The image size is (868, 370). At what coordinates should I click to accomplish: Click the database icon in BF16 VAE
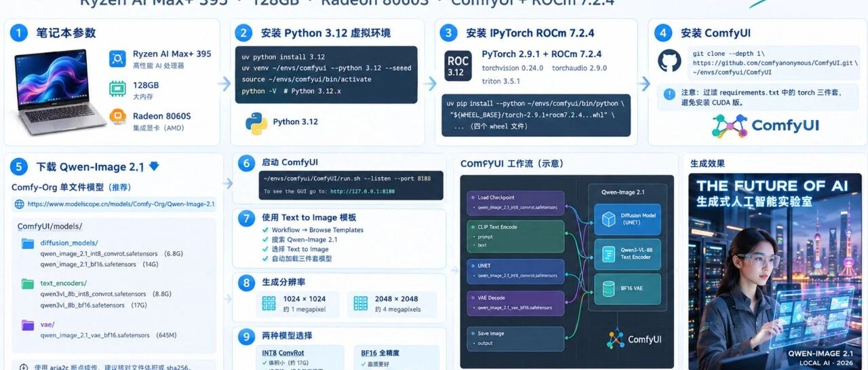tap(608, 289)
